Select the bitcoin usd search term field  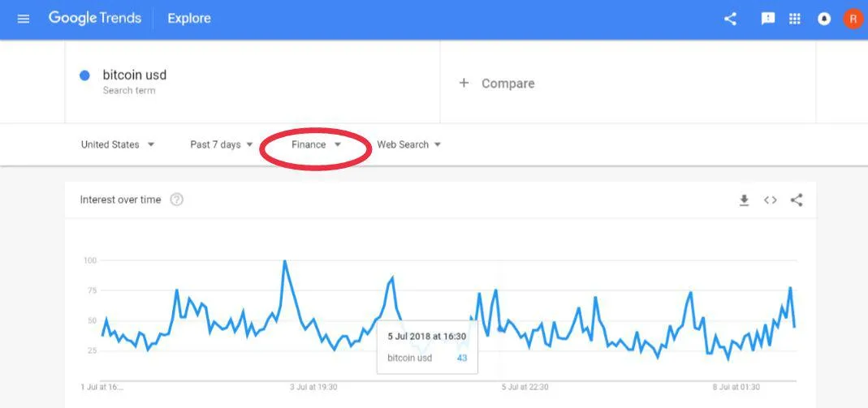tap(253, 82)
